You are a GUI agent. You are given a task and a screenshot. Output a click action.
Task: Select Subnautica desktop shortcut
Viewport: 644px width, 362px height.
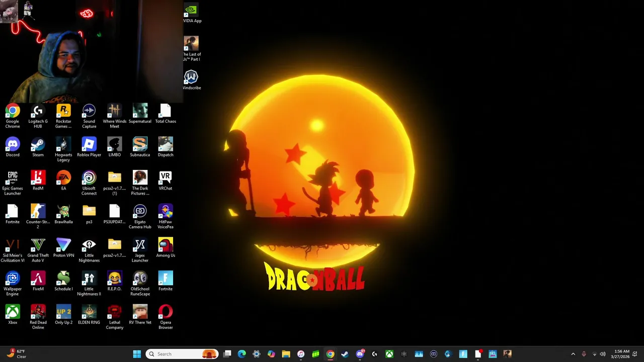pyautogui.click(x=140, y=147)
